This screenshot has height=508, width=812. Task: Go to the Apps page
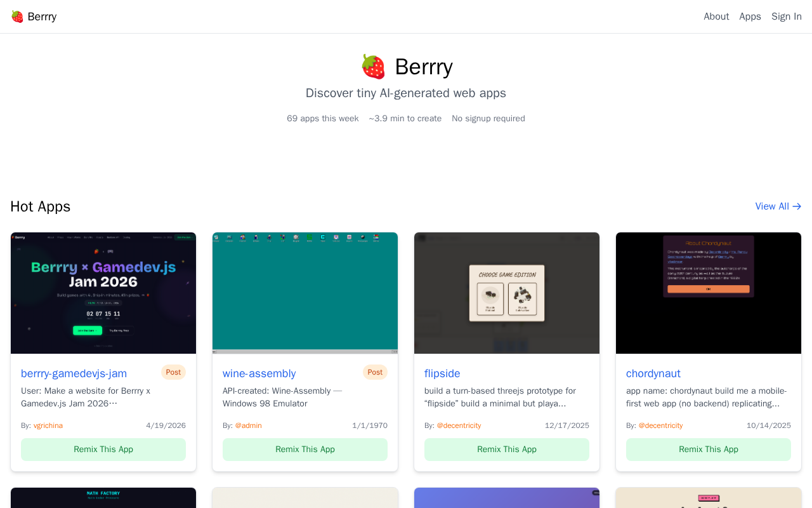coord(750,17)
